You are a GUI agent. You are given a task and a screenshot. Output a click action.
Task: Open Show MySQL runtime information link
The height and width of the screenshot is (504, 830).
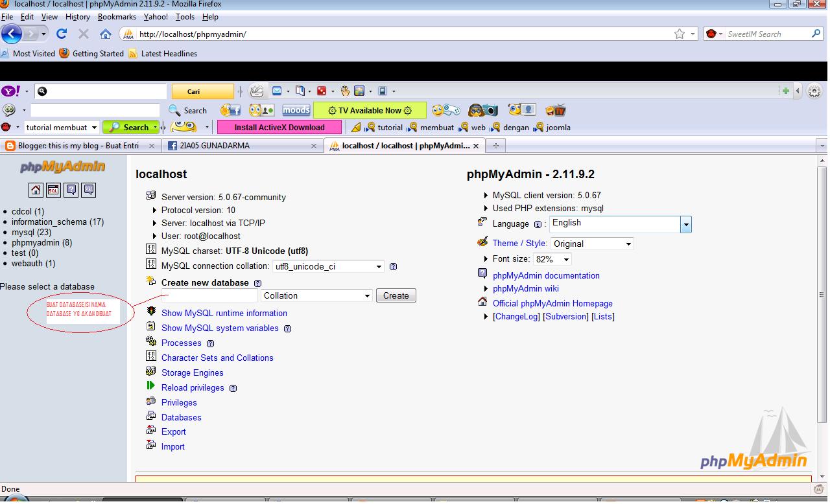pyautogui.click(x=224, y=313)
